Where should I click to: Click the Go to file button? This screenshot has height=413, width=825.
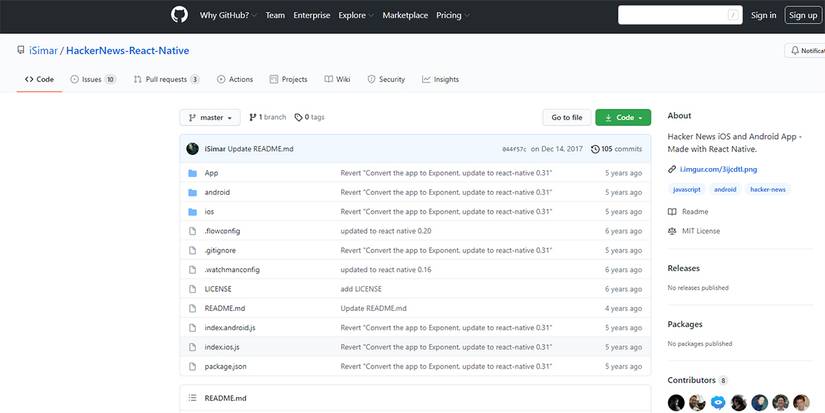566,117
